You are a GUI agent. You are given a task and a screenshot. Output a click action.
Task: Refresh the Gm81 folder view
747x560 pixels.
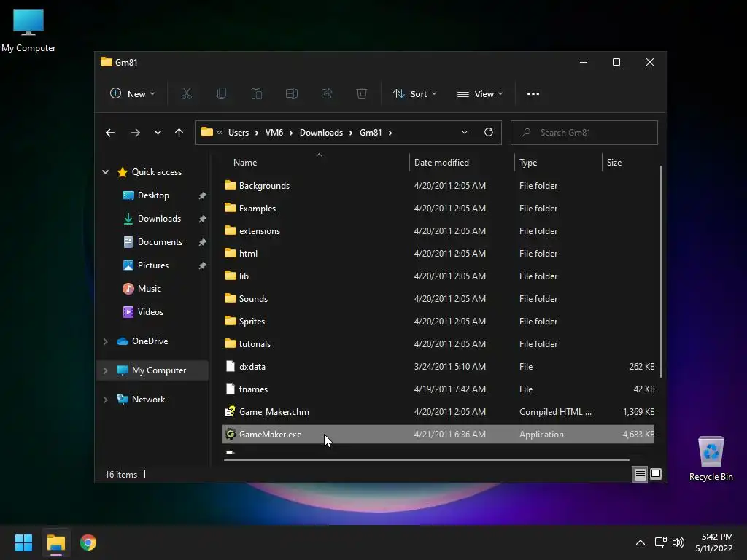489,133
